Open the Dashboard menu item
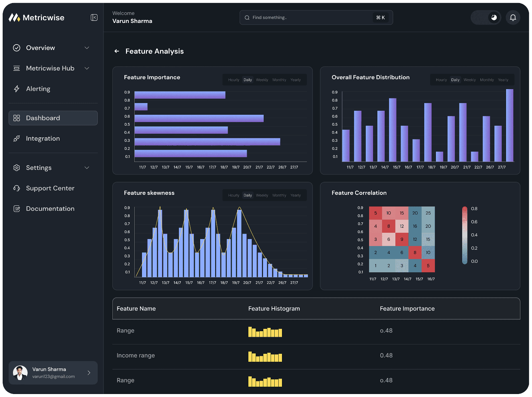 (x=53, y=118)
